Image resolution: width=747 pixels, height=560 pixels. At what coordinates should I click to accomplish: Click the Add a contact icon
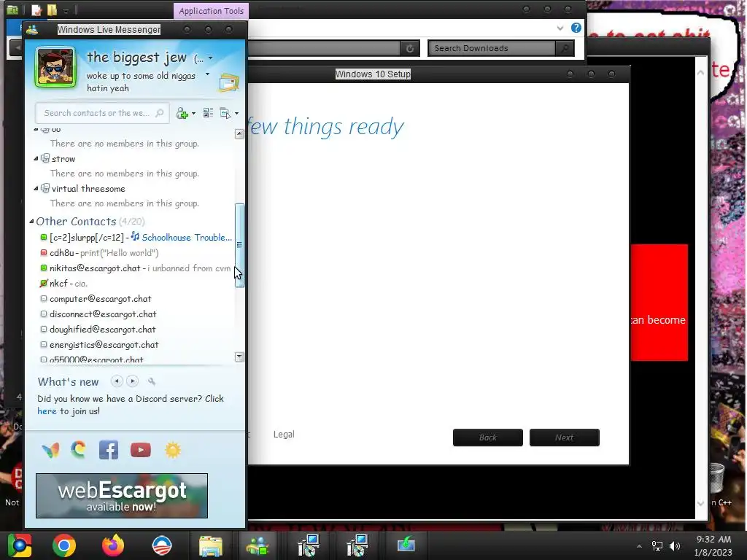pos(182,113)
